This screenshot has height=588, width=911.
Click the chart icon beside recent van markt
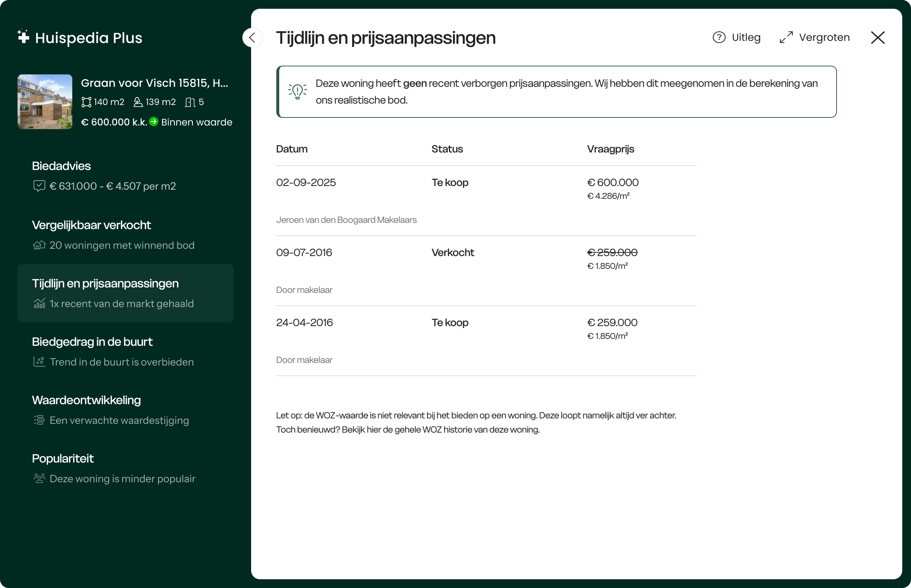(x=39, y=303)
